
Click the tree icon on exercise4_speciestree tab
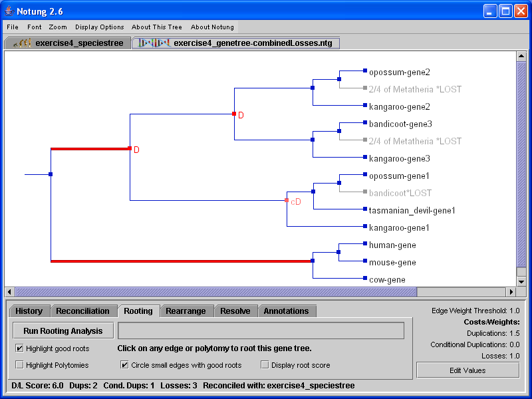click(23, 43)
